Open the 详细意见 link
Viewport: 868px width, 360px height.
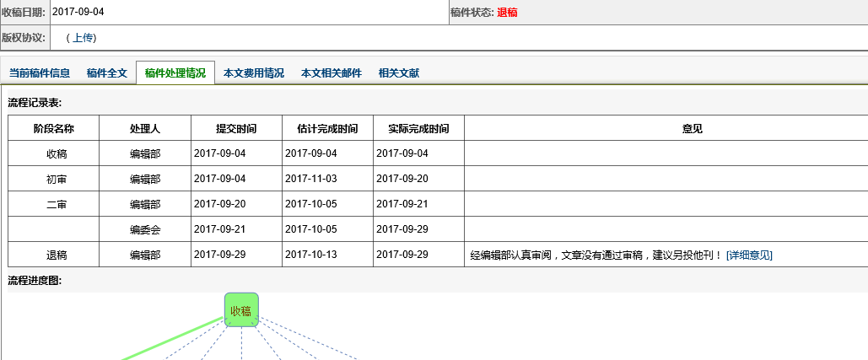click(749, 255)
